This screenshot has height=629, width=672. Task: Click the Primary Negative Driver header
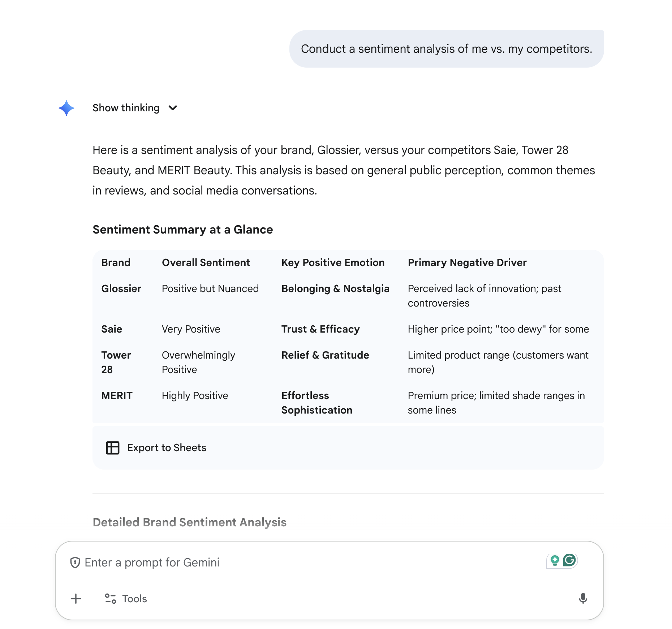tap(467, 263)
